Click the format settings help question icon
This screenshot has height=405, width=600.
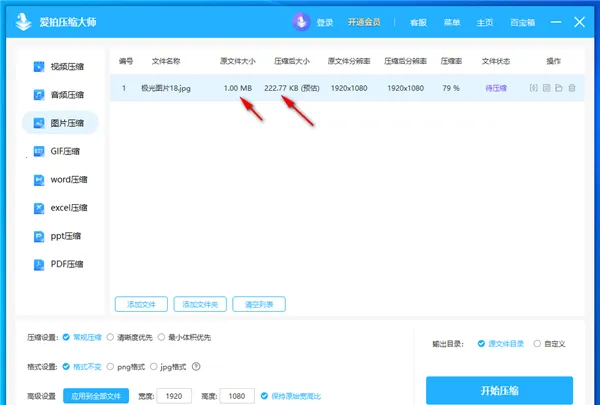pos(196,366)
